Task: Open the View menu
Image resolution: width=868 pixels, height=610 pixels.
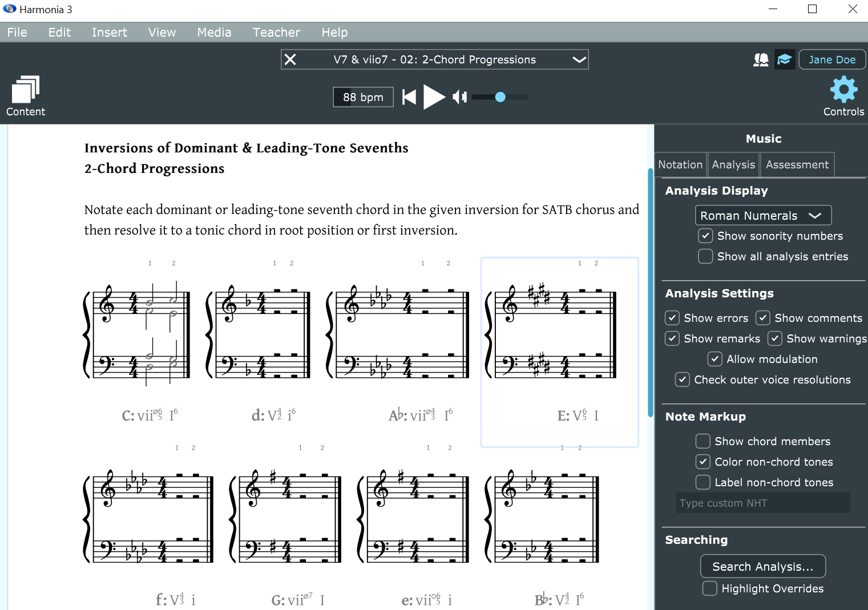Action: [162, 33]
